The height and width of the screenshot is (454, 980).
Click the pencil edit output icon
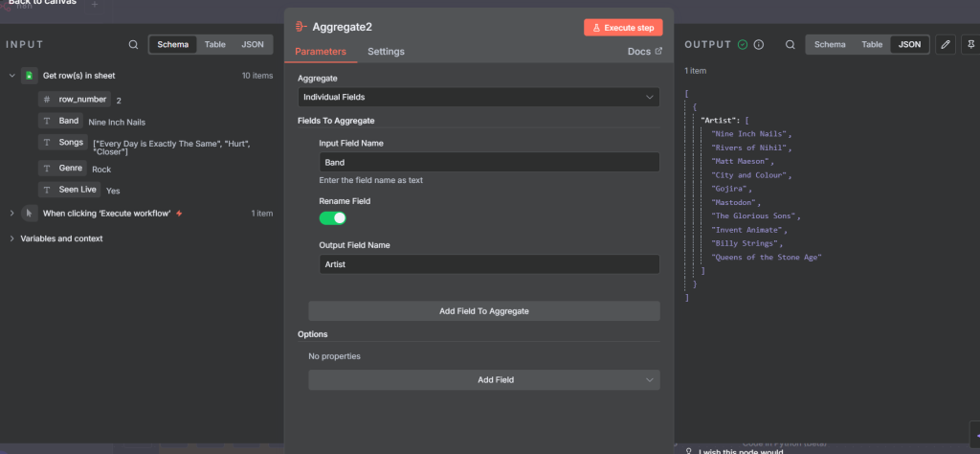(x=945, y=44)
